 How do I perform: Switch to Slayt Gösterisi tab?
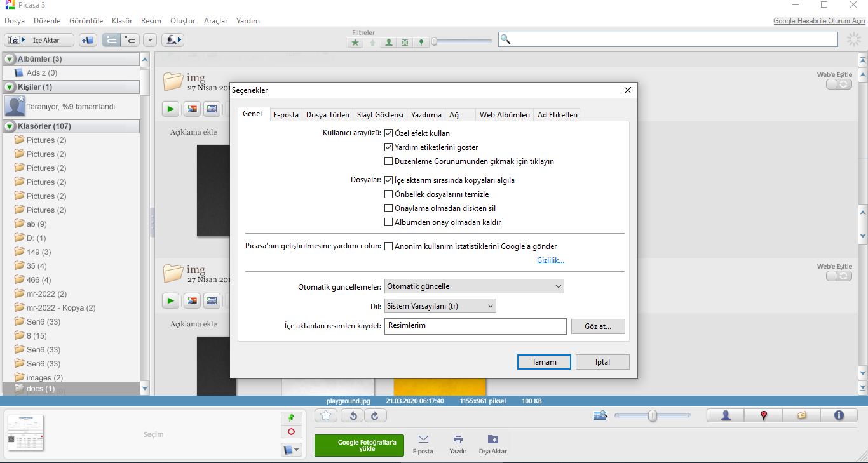[x=380, y=115]
